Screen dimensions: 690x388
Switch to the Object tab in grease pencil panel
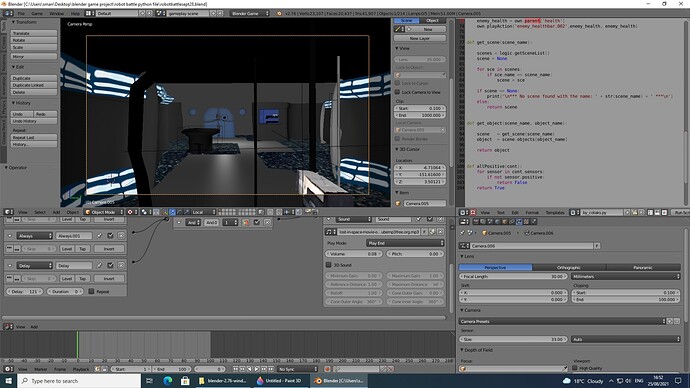click(432, 21)
